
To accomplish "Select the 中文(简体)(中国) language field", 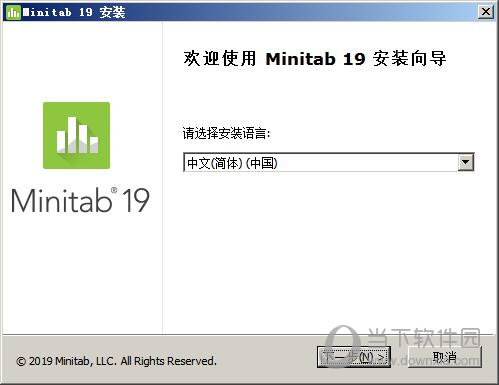I will tap(328, 162).
